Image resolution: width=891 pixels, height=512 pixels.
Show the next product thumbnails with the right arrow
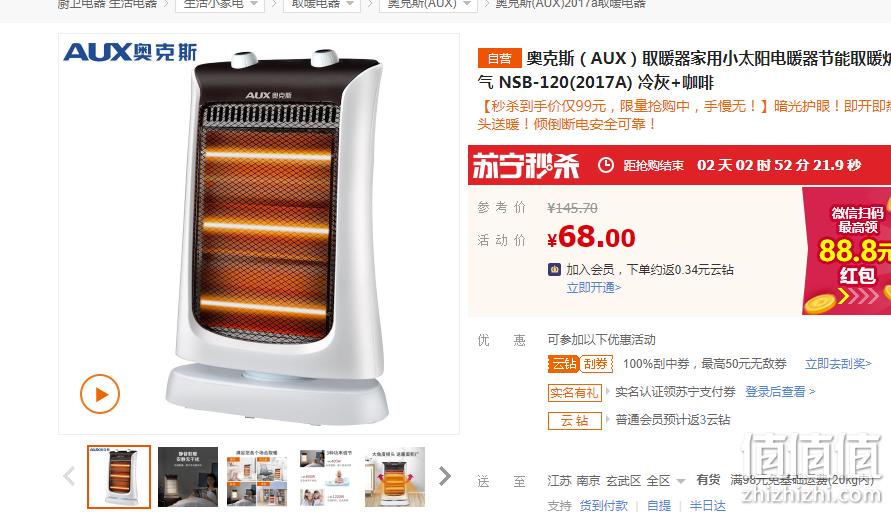(444, 476)
